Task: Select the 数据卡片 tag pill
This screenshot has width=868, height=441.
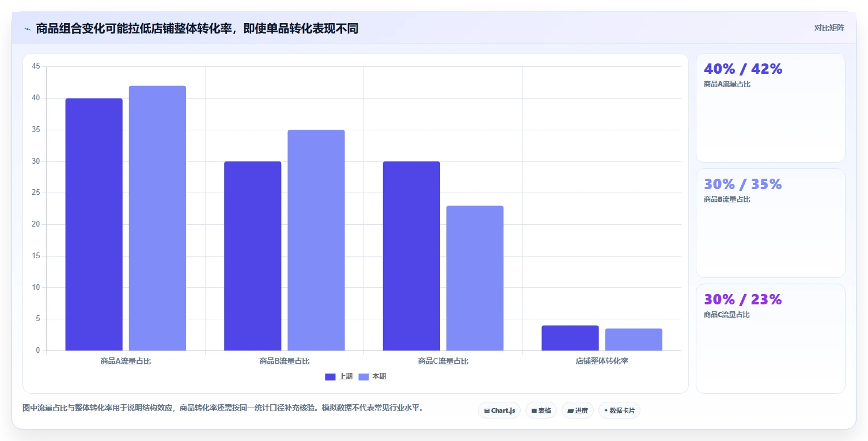Action: tap(619, 410)
